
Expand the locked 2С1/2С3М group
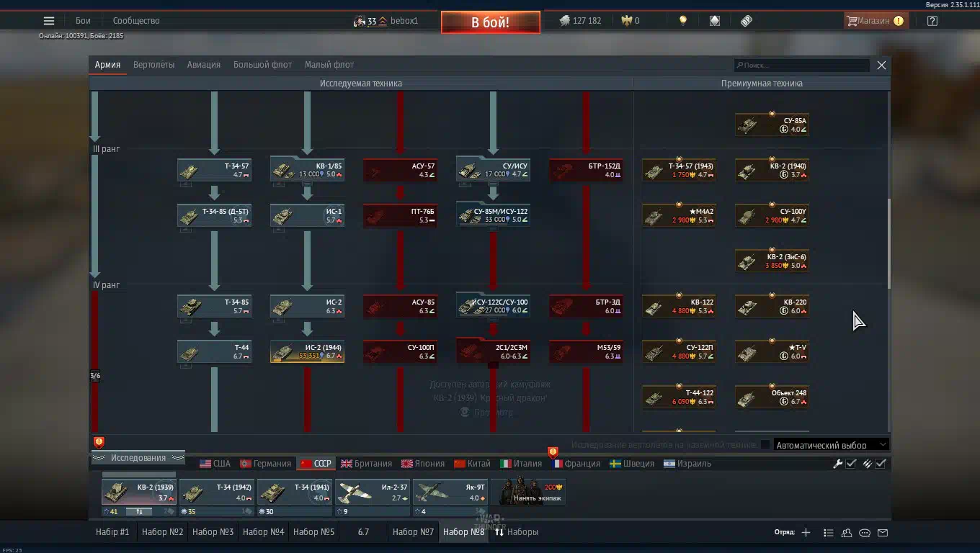493,351
